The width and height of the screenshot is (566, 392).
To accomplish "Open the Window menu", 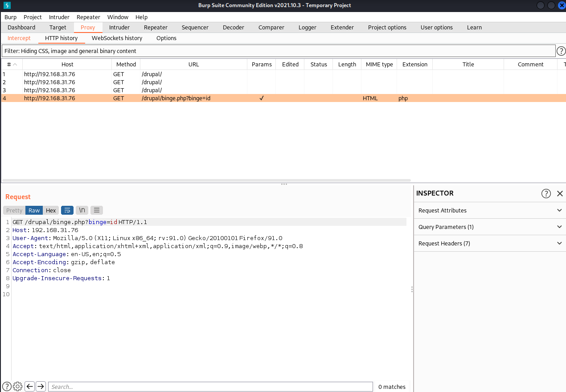I will pyautogui.click(x=118, y=17).
